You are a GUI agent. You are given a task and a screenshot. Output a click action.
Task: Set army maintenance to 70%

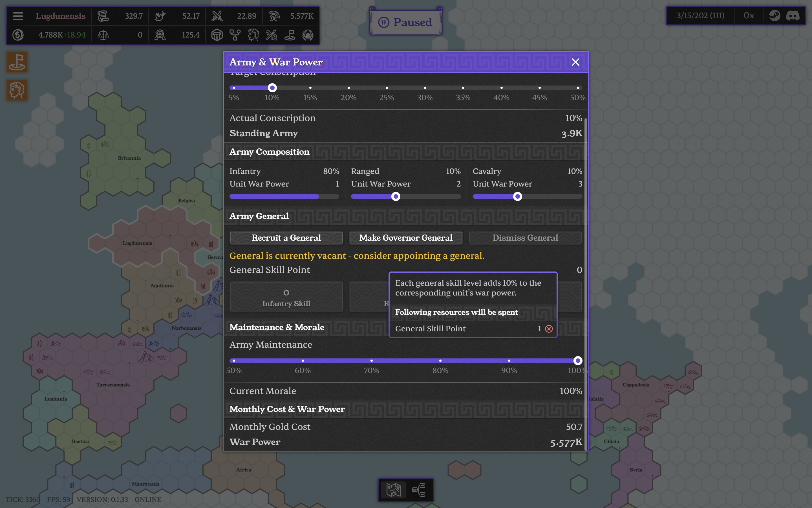[x=371, y=360]
